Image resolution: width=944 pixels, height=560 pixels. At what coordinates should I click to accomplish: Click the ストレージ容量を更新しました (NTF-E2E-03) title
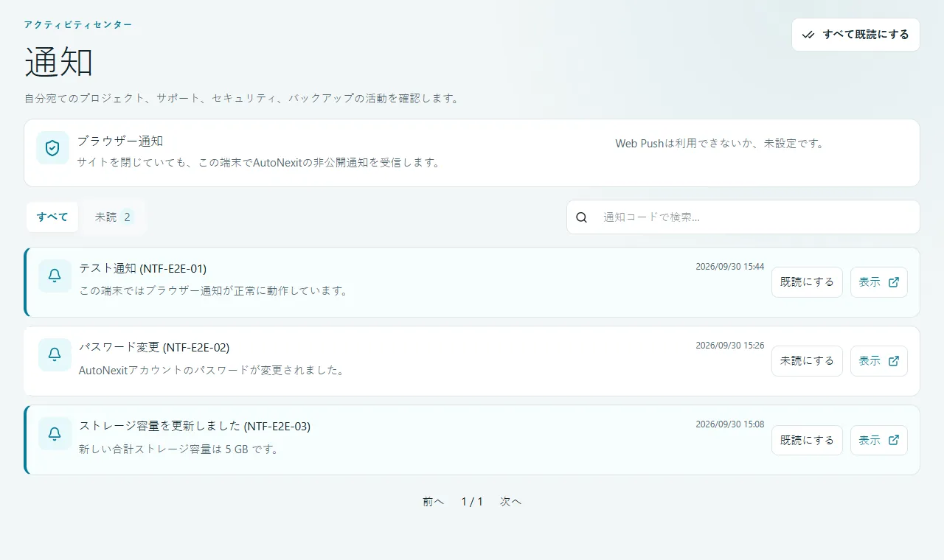click(x=195, y=426)
